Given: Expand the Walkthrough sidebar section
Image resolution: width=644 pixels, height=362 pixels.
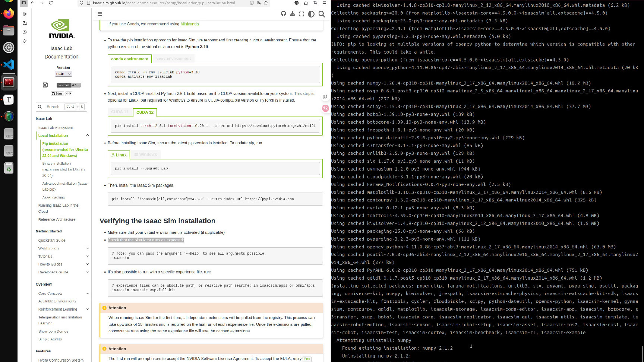Looking at the screenshot, I should point(88,248).
